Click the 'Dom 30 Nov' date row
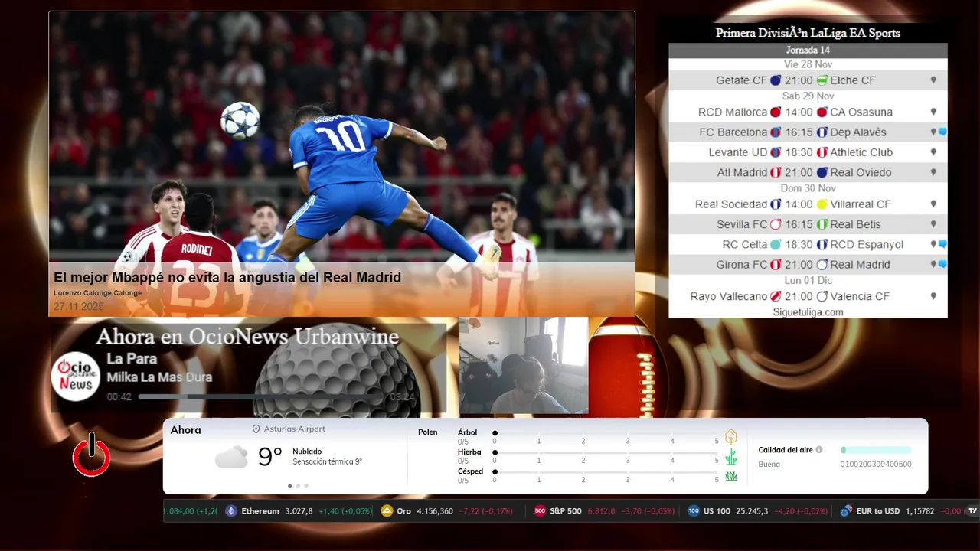This screenshot has width=980, height=551. pos(808,188)
